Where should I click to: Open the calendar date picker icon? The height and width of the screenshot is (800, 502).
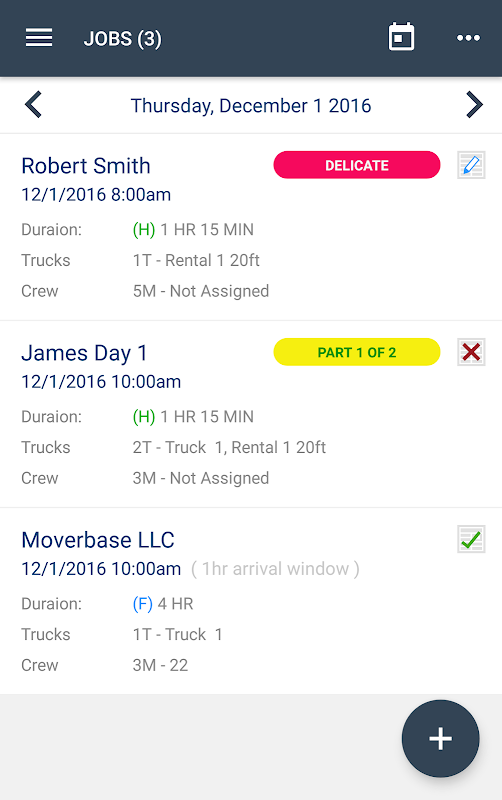pos(401,37)
